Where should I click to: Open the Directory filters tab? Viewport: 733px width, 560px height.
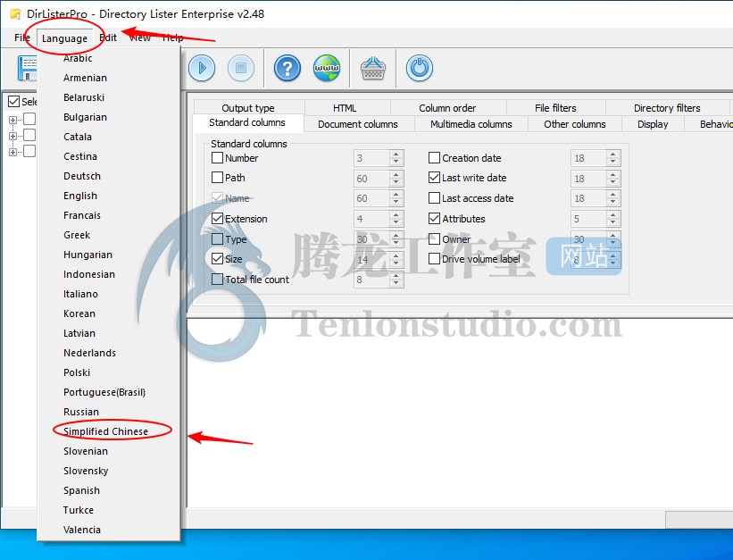(667, 107)
